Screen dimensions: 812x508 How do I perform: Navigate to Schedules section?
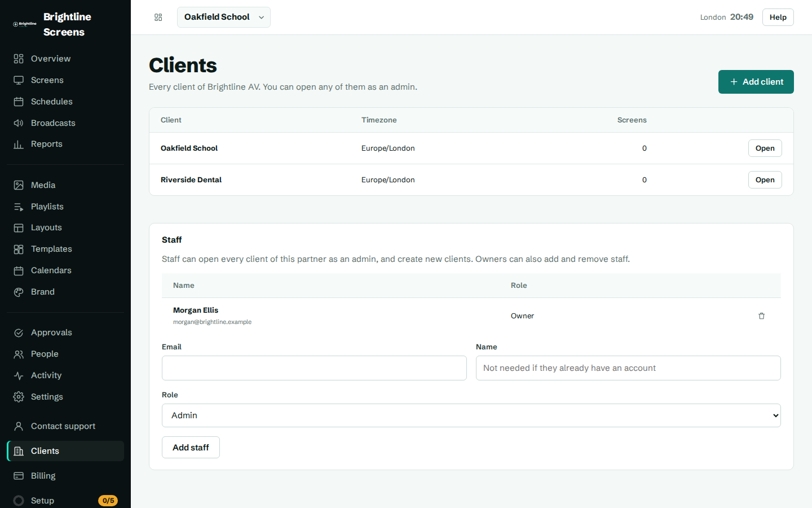tap(65, 102)
